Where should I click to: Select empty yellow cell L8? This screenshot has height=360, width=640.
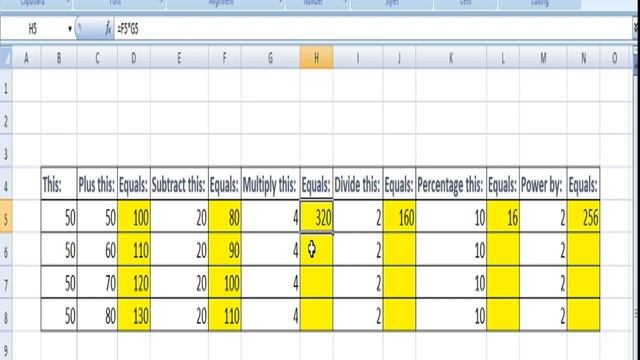[503, 315]
